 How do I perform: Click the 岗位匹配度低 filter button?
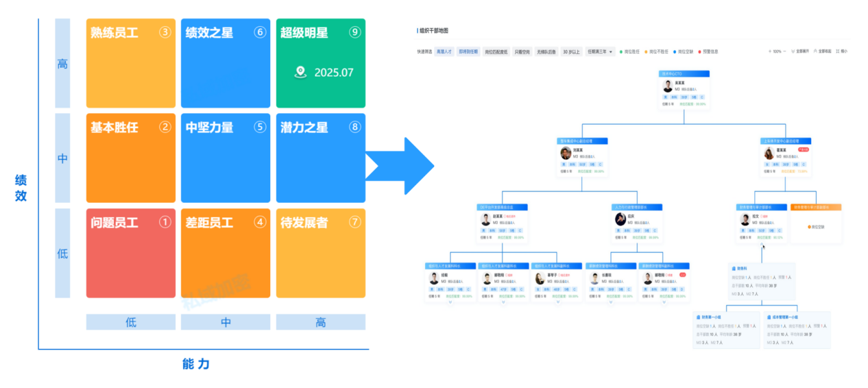496,51
